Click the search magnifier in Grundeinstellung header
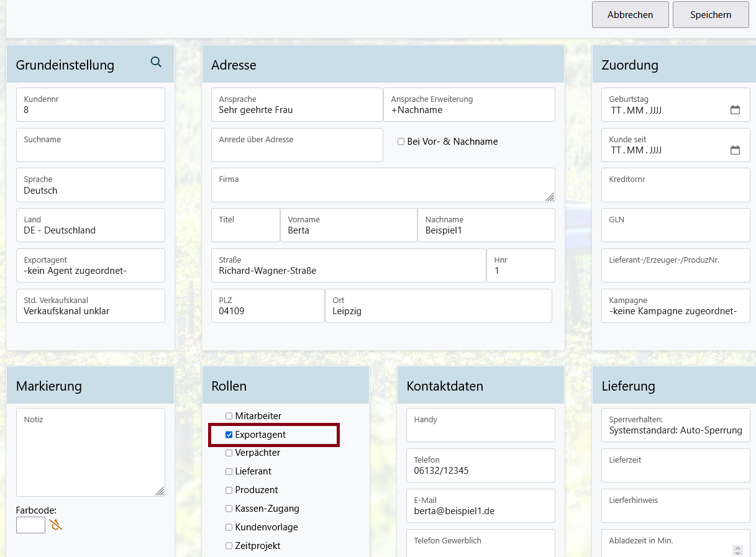 pos(156,62)
